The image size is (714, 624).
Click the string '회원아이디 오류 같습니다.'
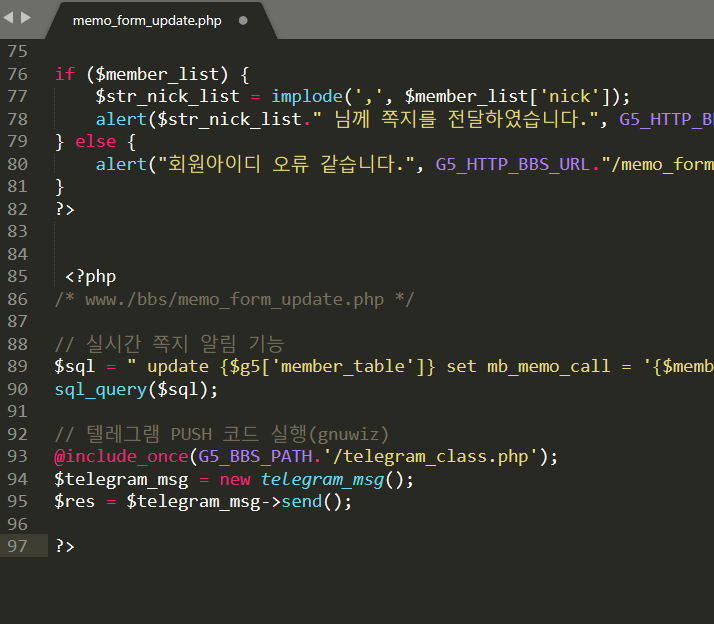pos(286,164)
